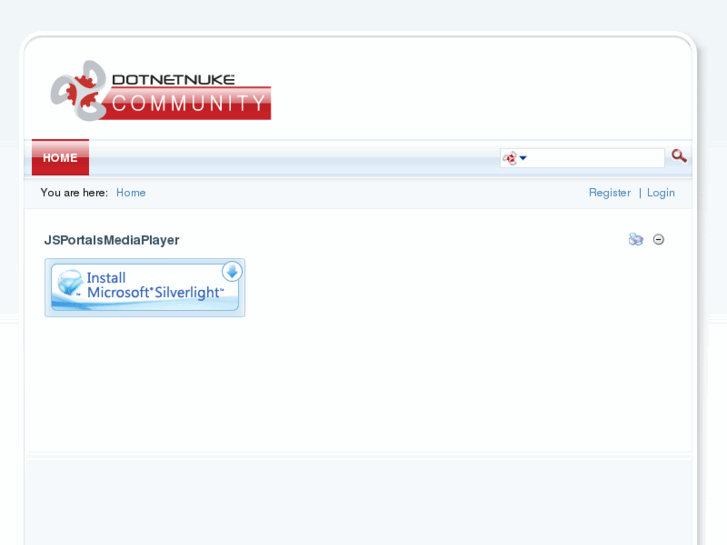Click the Install Microsoft Silverlight button
The image size is (727, 545).
point(145,288)
